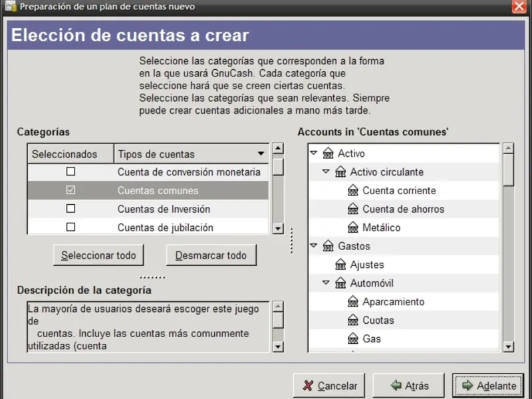Sort by Tipos de cuentas column header

(x=191, y=154)
